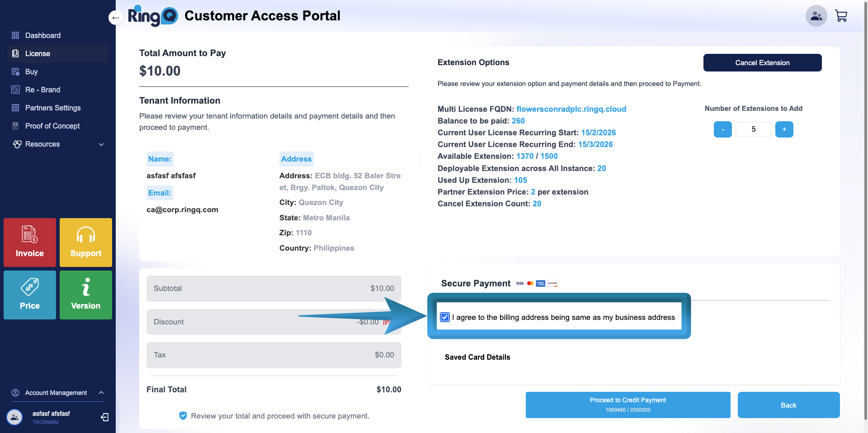Click the back arrow collapse sidebar icon

[x=116, y=18]
